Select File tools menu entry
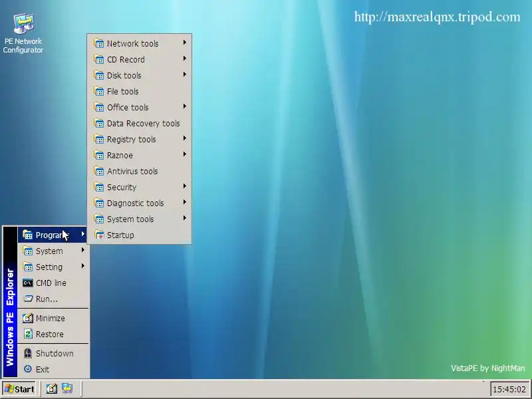Viewport: 532px width, 399px height. 140,91
